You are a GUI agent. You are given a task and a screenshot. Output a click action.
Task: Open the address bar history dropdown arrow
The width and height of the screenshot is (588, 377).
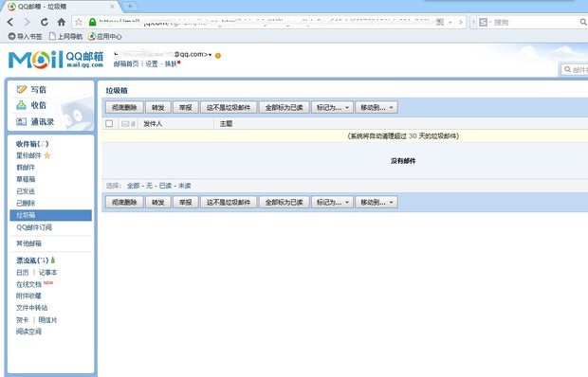[x=450, y=23]
